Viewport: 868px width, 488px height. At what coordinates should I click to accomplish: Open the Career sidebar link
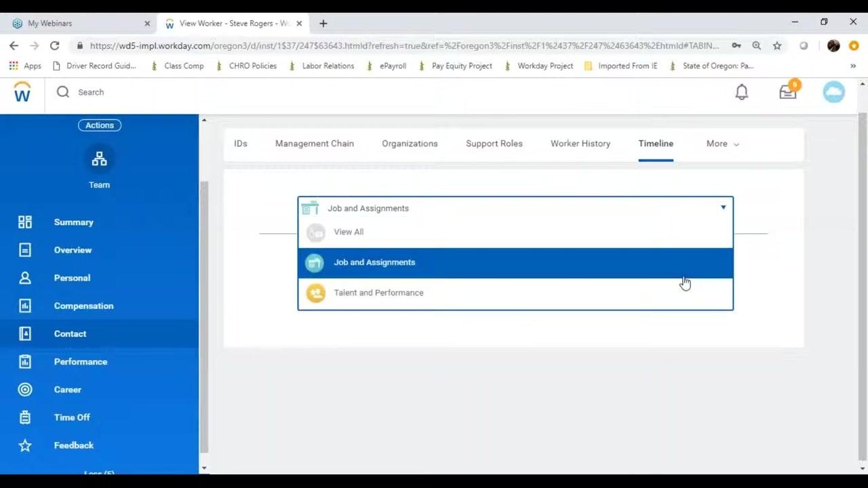(x=67, y=390)
